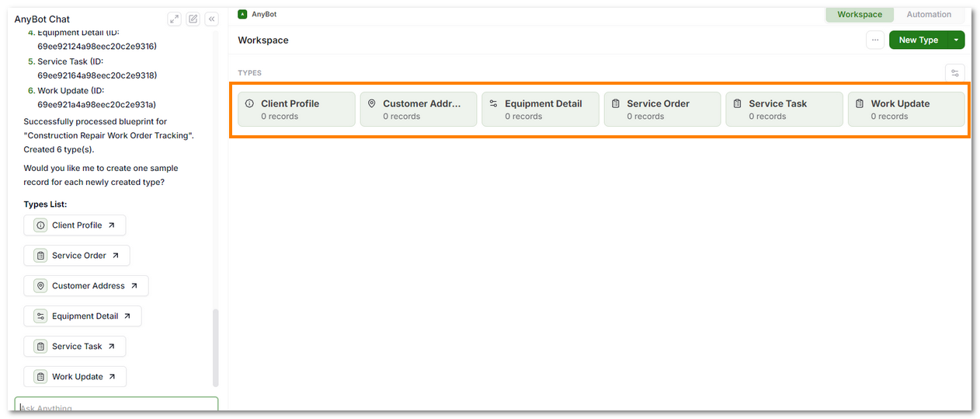Expand the AnyBot Chat panel
This screenshot has width=980, height=419.
pos(174,19)
